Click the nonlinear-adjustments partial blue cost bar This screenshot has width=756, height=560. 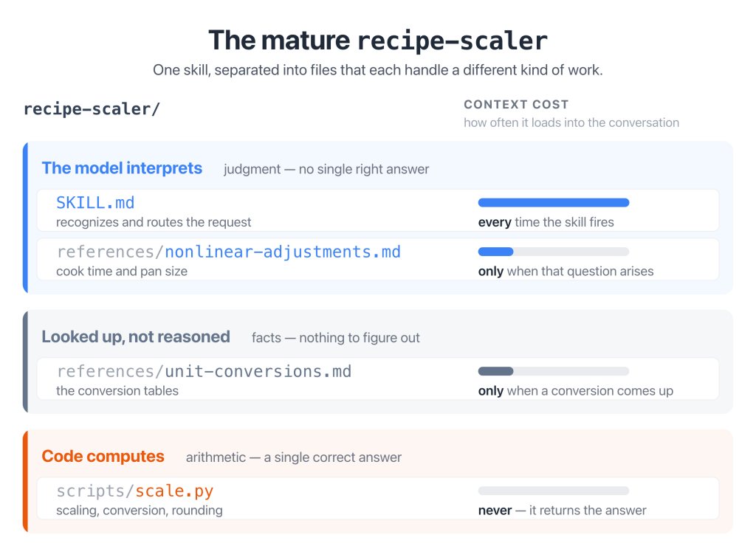(554, 252)
